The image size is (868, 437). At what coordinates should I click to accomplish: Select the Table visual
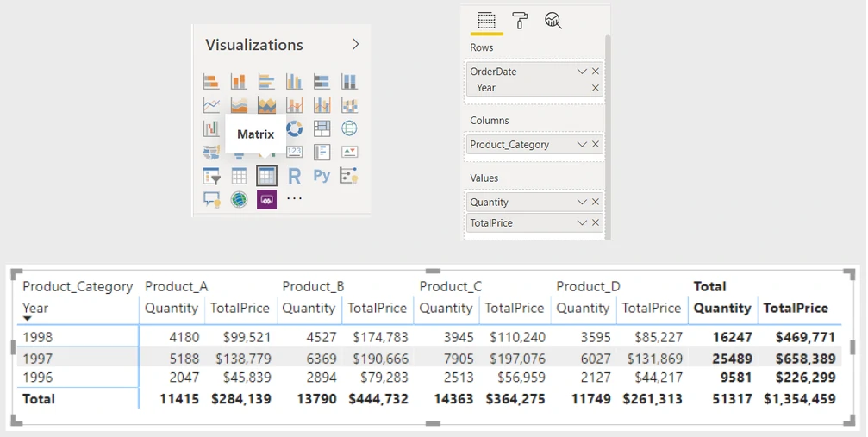click(239, 176)
